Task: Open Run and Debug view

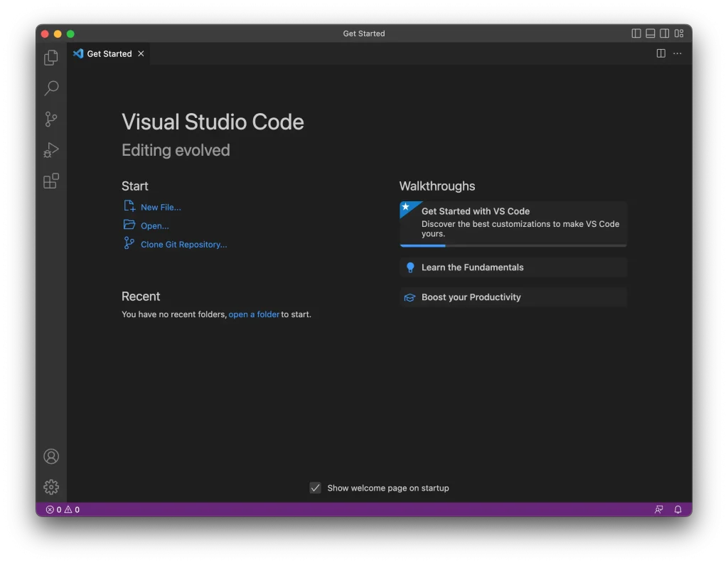Action: tap(51, 150)
